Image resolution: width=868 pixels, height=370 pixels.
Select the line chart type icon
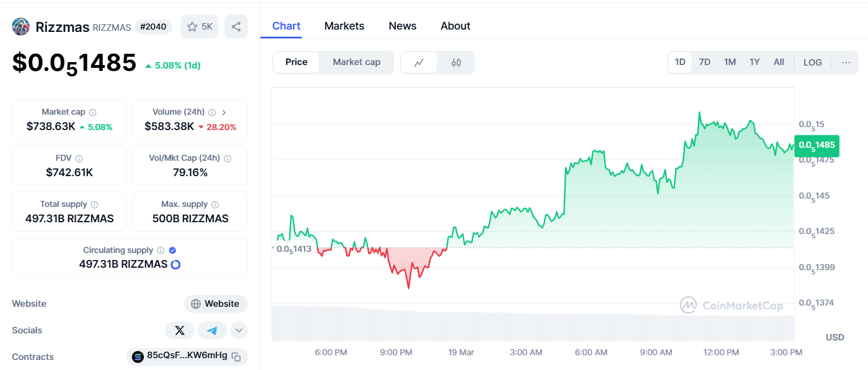click(x=420, y=63)
